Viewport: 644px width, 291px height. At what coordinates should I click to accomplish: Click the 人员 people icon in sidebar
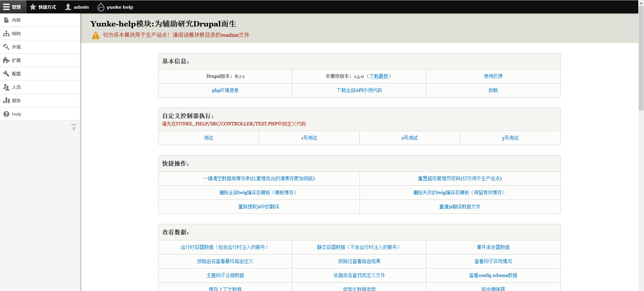tap(6, 87)
